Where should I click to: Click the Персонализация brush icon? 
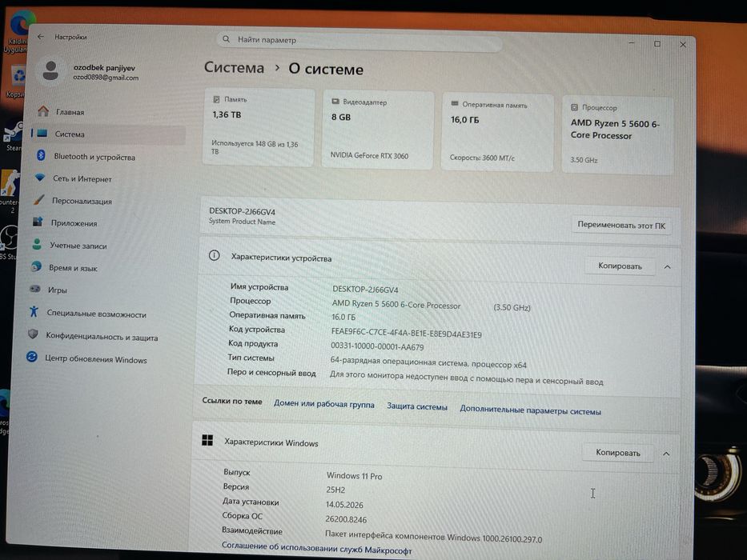pos(39,199)
